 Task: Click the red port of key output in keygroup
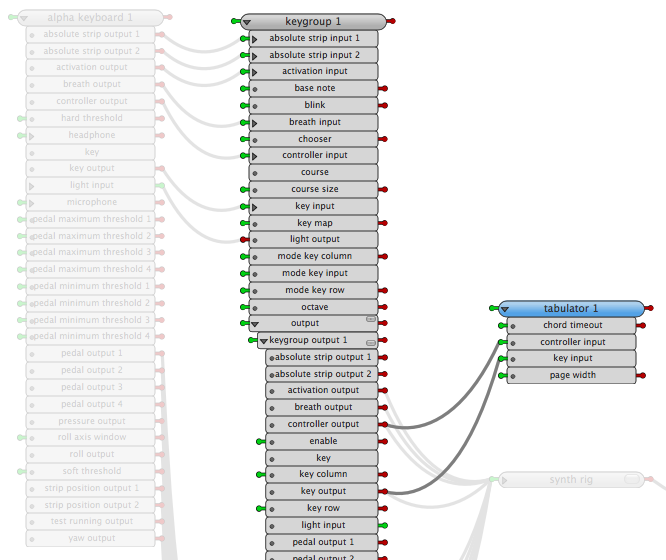[x=383, y=492]
